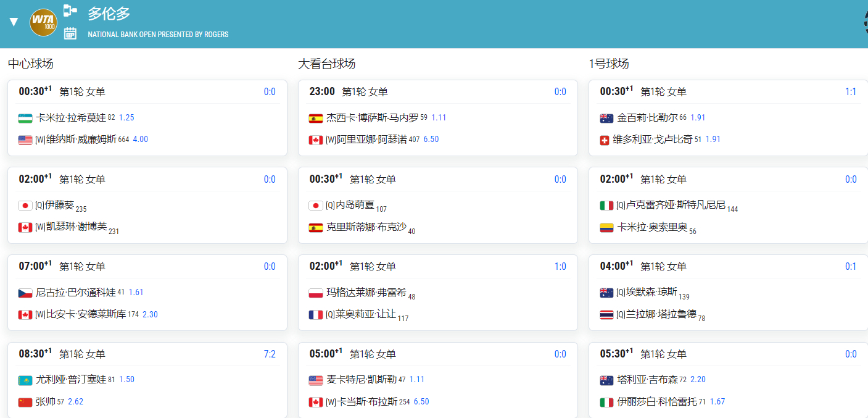Screen dimensions: 868x418
Task: Click Uzbekistan flag beside 卡米拉·拉希莫娃
Action: (x=25, y=118)
